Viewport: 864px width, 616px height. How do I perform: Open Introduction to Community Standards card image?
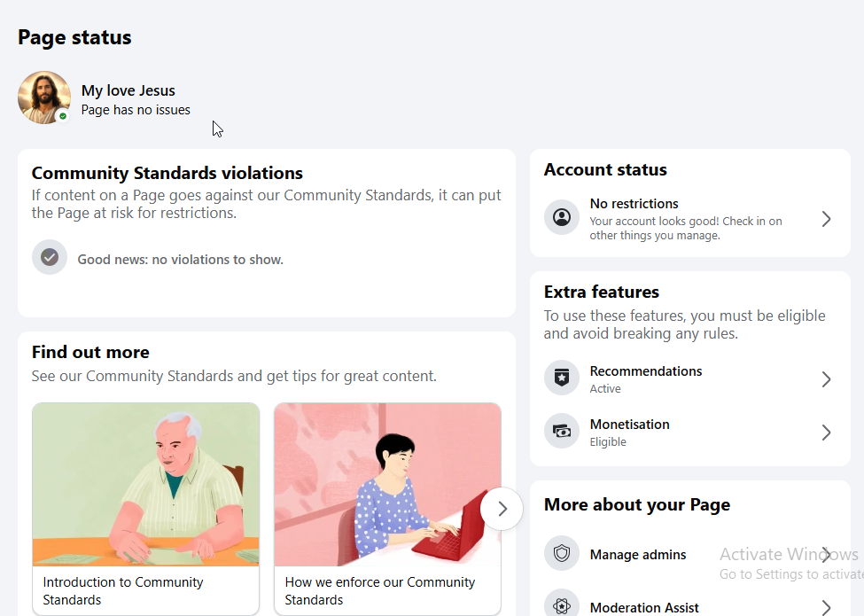click(x=145, y=484)
